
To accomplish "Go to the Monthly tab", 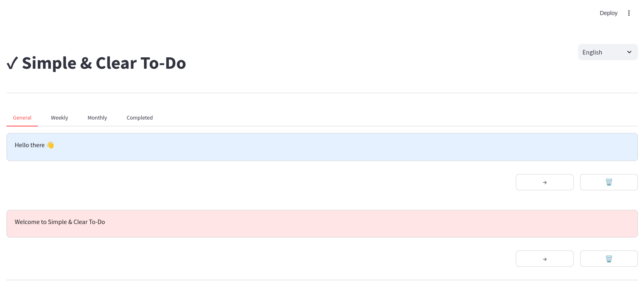I will coord(97,118).
